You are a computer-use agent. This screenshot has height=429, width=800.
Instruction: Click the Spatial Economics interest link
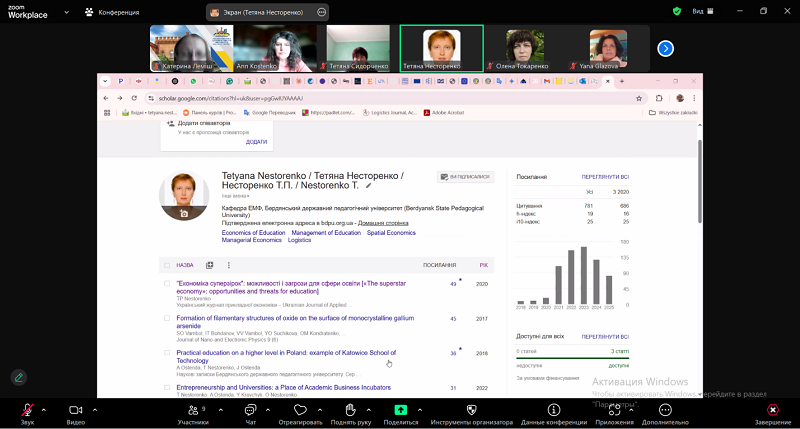pos(391,233)
